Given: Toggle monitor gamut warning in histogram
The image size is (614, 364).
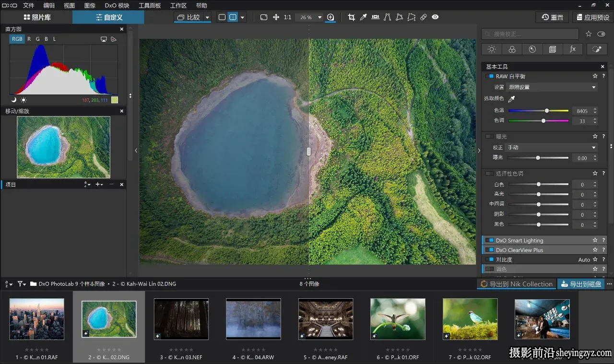Looking at the screenshot, I should tap(104, 39).
